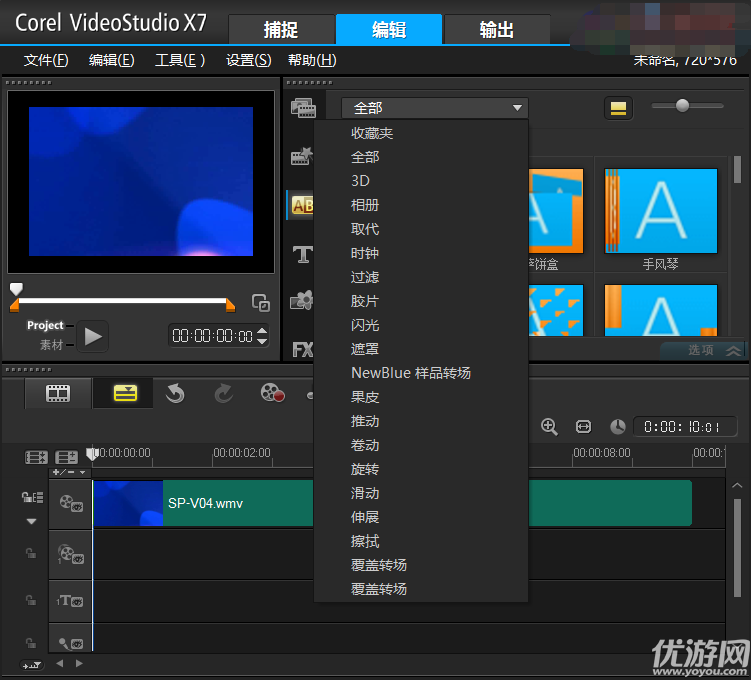Switch to Timeline view
The height and width of the screenshot is (680, 751).
[x=125, y=393]
